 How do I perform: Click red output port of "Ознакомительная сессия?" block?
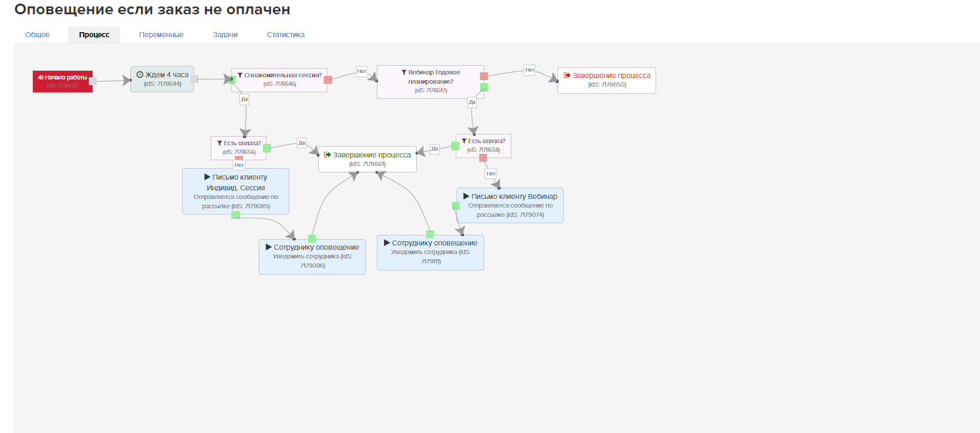click(x=328, y=79)
